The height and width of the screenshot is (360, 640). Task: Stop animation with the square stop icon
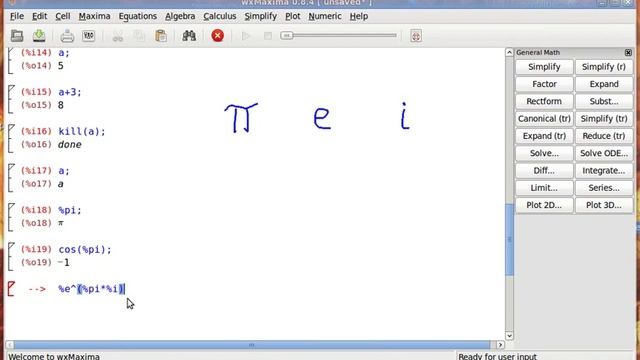tap(268, 36)
